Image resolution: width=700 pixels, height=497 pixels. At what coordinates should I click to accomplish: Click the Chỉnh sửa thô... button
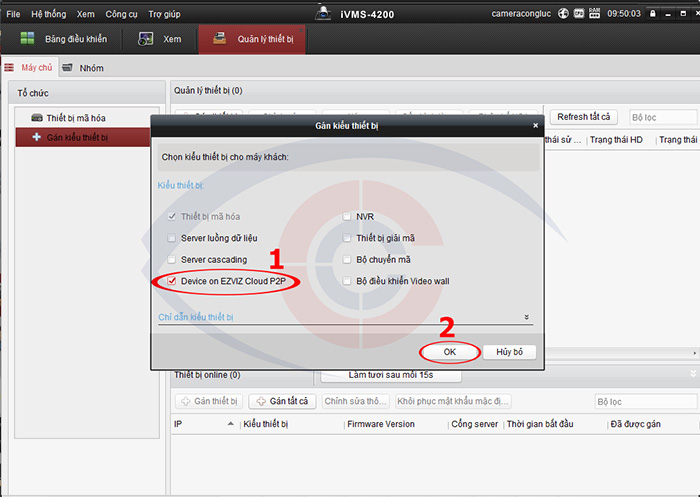[356, 401]
